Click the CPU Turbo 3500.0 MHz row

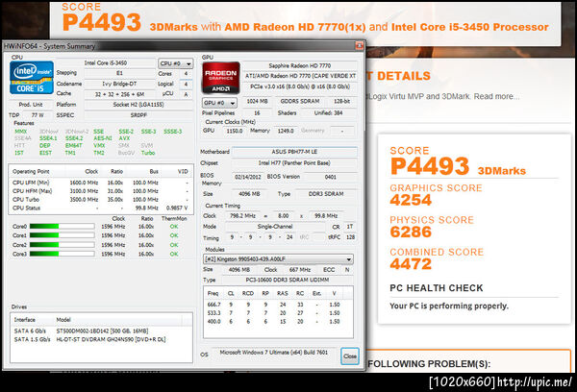[101, 199]
